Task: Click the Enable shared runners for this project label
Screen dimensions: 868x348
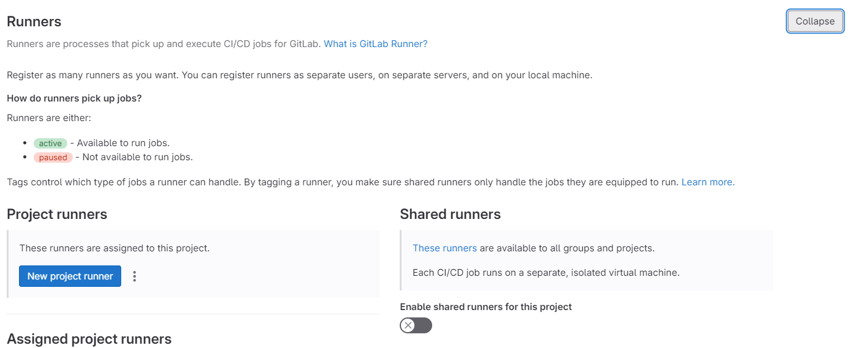Action: point(485,307)
